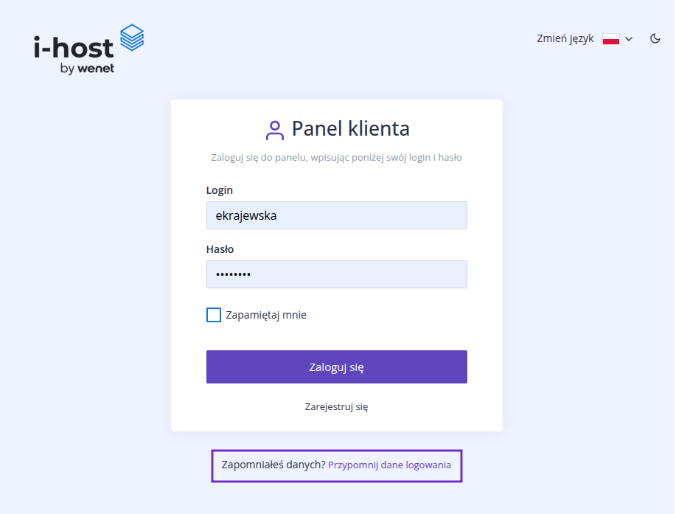
Task: Click the i-host logo text
Action: click(74, 46)
